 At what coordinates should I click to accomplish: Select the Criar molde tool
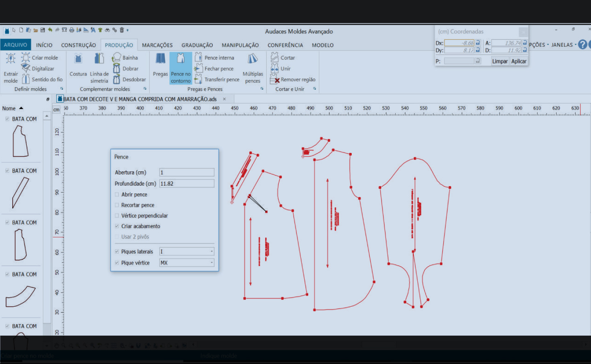(x=40, y=58)
